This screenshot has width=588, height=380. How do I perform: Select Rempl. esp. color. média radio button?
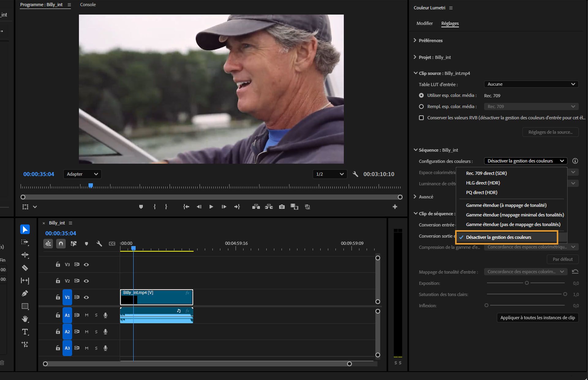tap(421, 107)
